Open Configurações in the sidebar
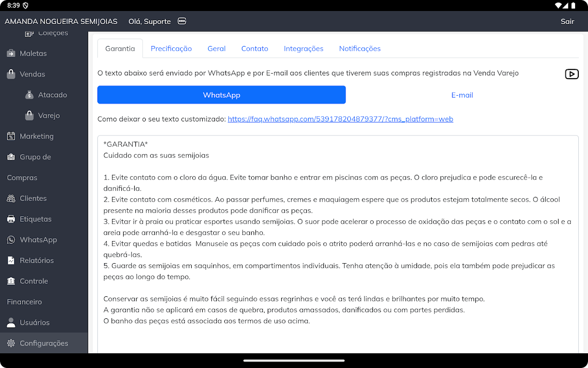Screen dimensions: 588x368 pos(44,343)
